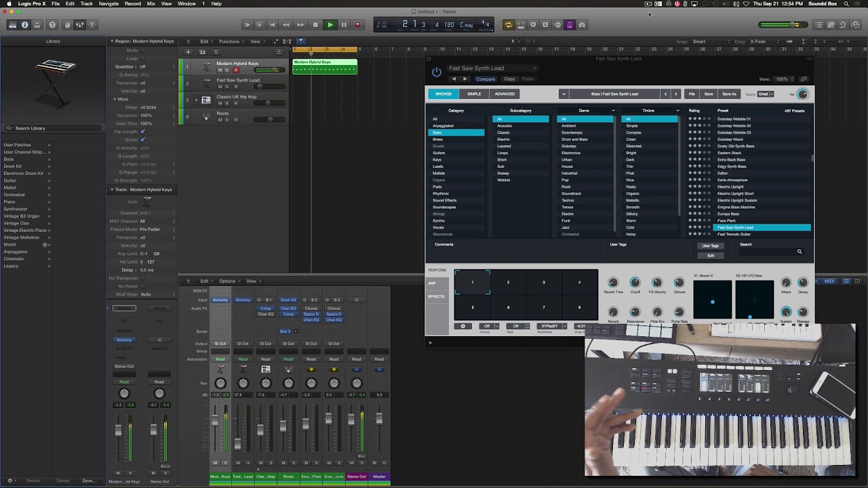Switch to the ADVANCED tab in Alchemy

[505, 94]
